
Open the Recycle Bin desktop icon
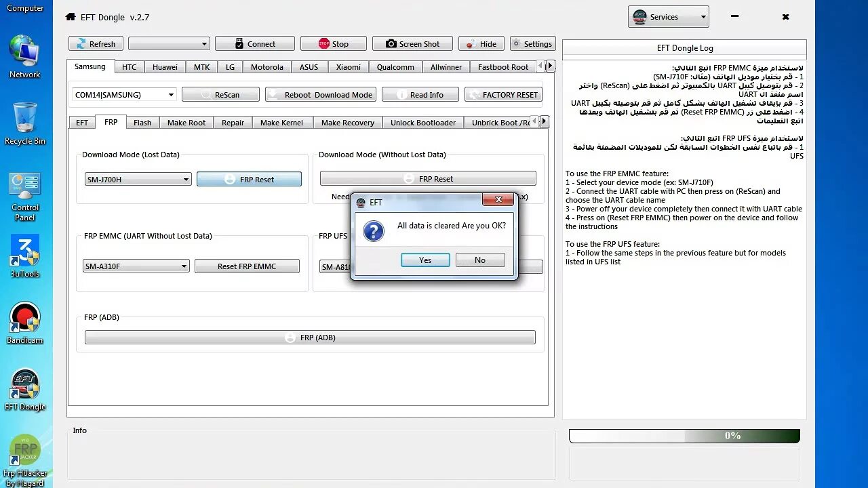coord(25,123)
